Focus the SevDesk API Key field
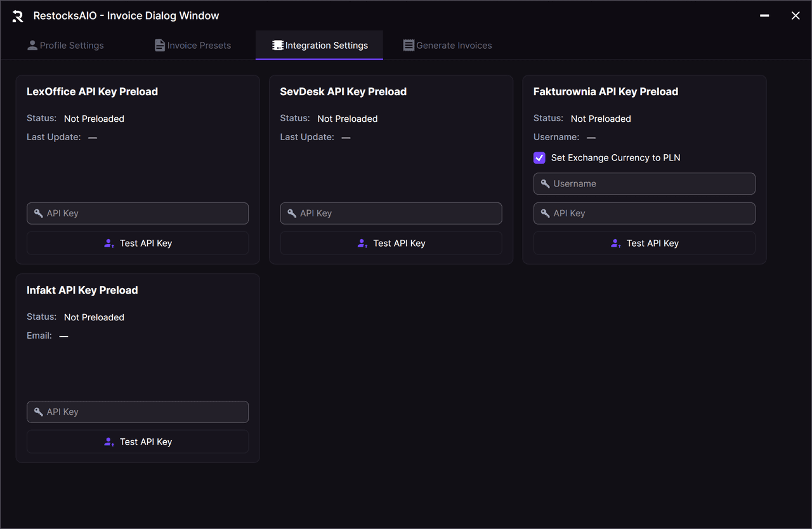Screen dimensions: 812x529 [x=391, y=214]
